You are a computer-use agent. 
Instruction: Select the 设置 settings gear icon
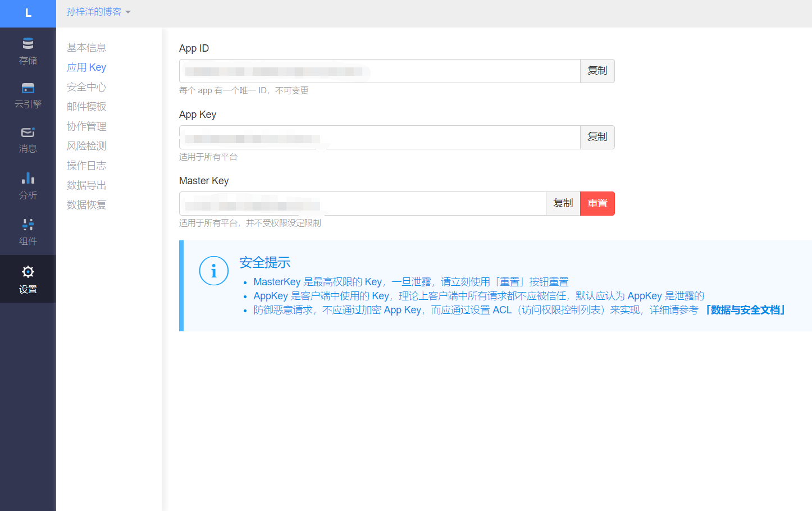(28, 272)
